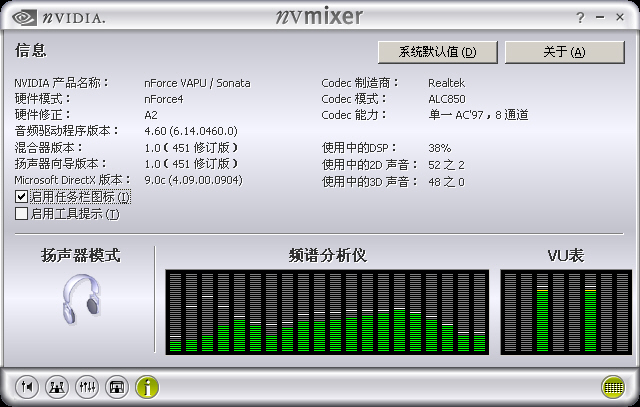
Task: Click the question mark help button
Action: [581, 18]
